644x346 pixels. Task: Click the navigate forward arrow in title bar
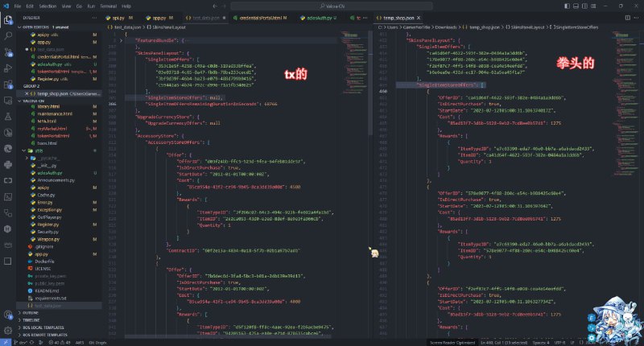225,6
